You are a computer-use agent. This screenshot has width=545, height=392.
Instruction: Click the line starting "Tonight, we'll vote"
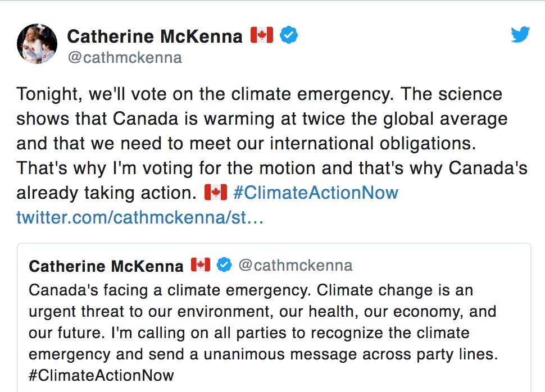tap(259, 94)
